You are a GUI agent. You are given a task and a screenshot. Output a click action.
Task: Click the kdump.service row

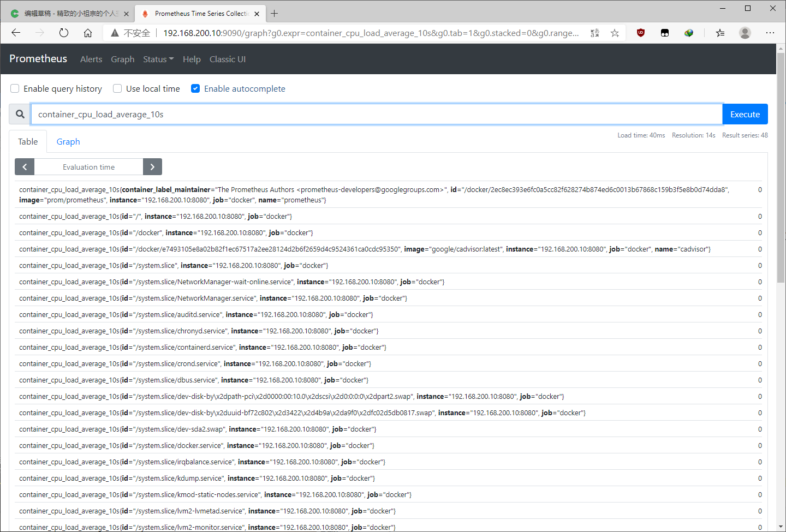388,478
